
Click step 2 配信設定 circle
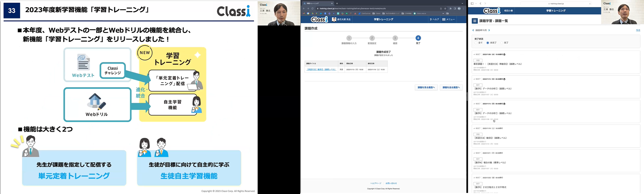(372, 38)
